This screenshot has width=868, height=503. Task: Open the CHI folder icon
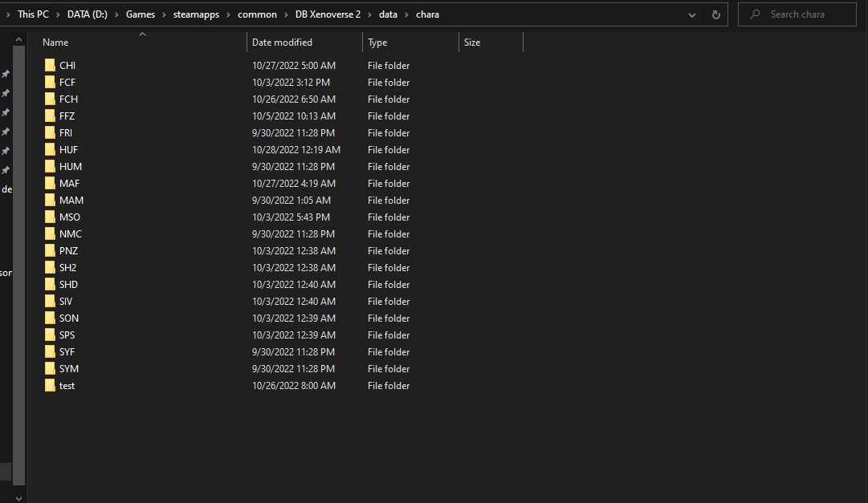(x=50, y=65)
